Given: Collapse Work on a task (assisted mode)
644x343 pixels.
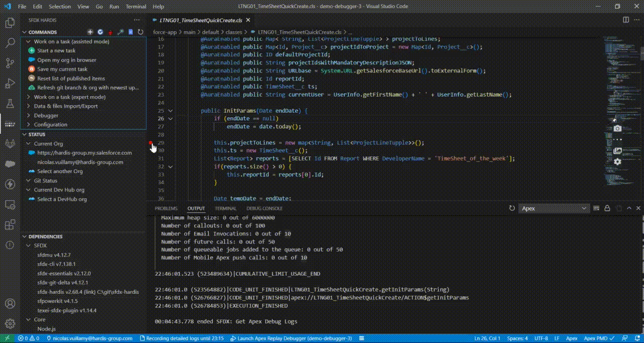Looking at the screenshot, I should coord(29,42).
